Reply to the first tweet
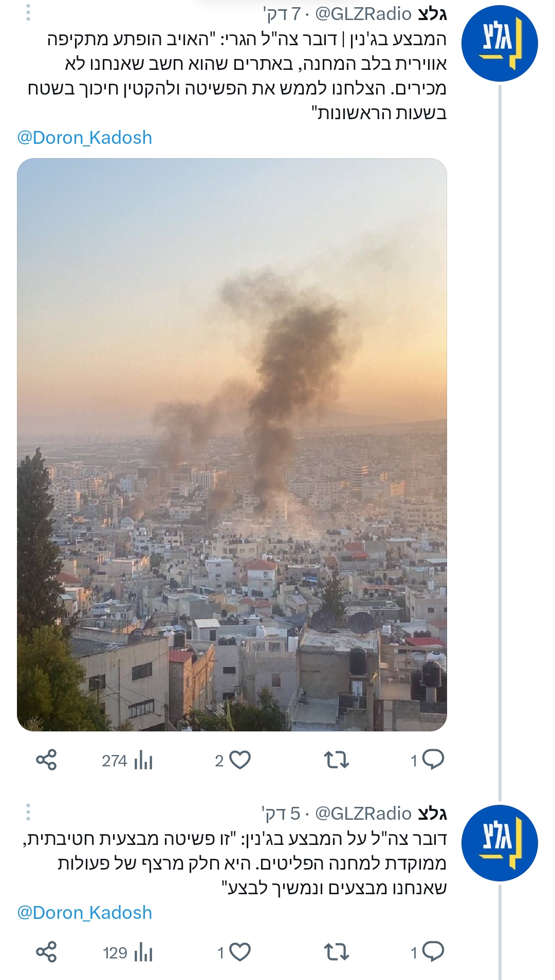 point(433,760)
